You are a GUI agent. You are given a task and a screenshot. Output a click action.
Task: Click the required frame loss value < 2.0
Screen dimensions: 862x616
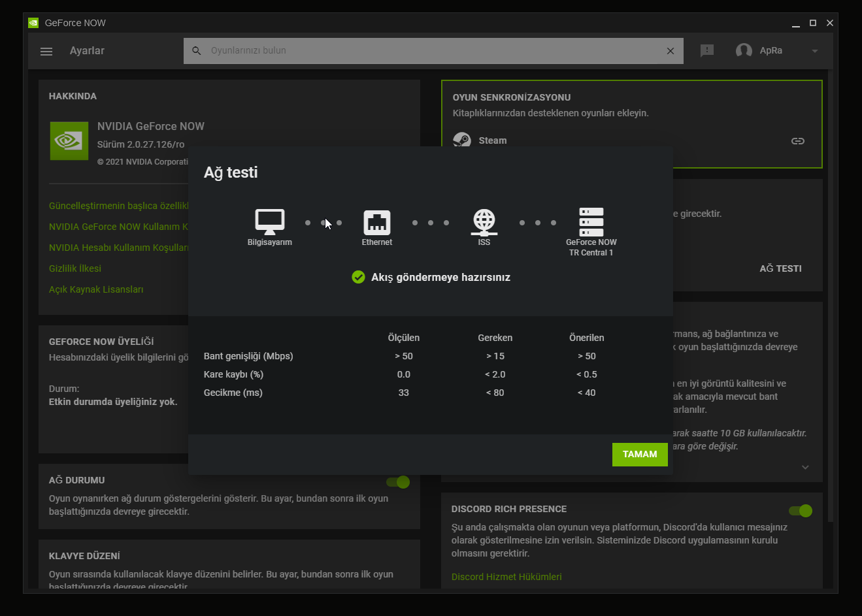(x=495, y=374)
